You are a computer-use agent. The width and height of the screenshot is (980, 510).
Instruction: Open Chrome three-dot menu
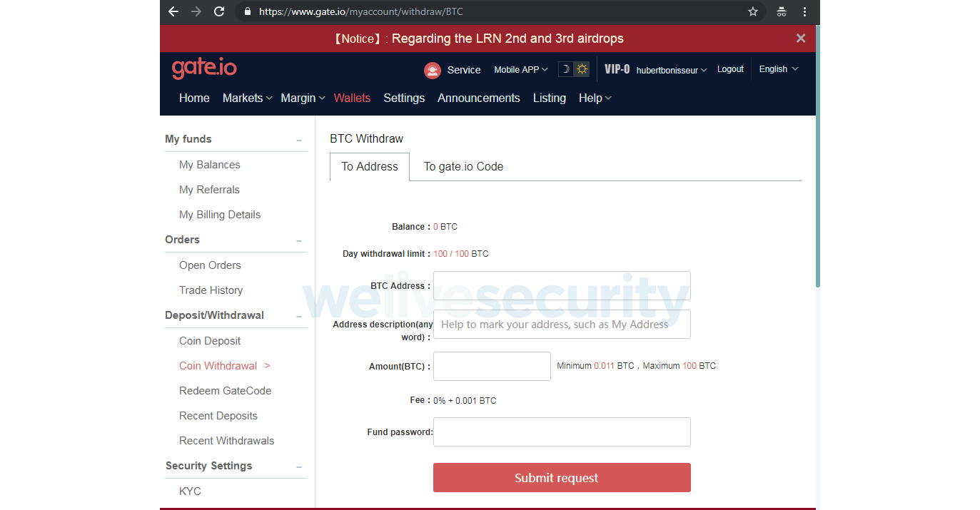805,11
